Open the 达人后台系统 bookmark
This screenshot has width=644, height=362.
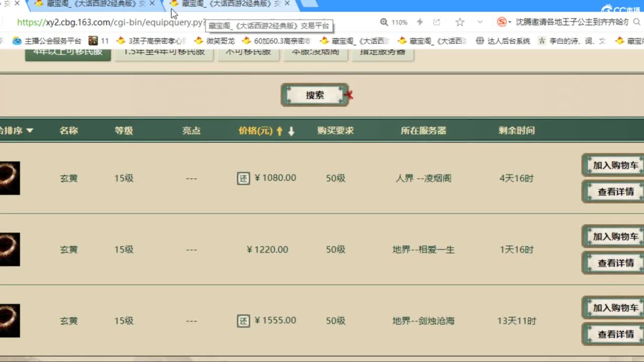[x=503, y=41]
